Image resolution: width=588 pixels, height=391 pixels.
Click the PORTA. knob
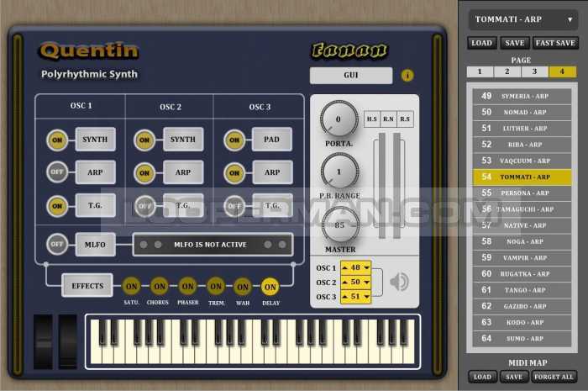click(x=339, y=119)
